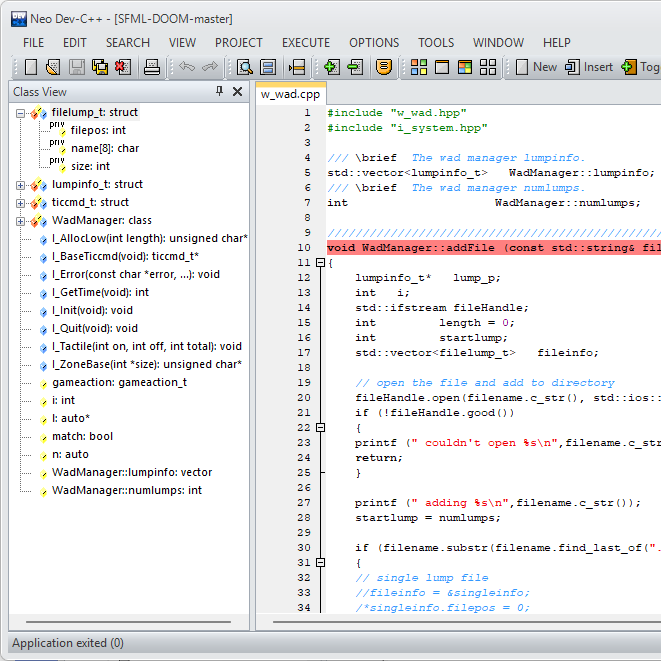Click the Insert toolbar button
661x661 pixels.
point(589,67)
